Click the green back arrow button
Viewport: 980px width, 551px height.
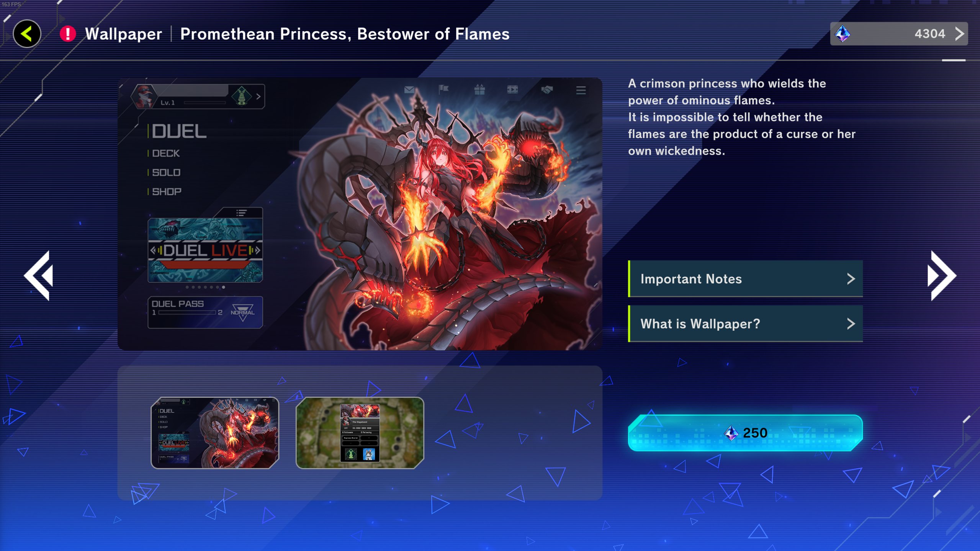point(27,34)
